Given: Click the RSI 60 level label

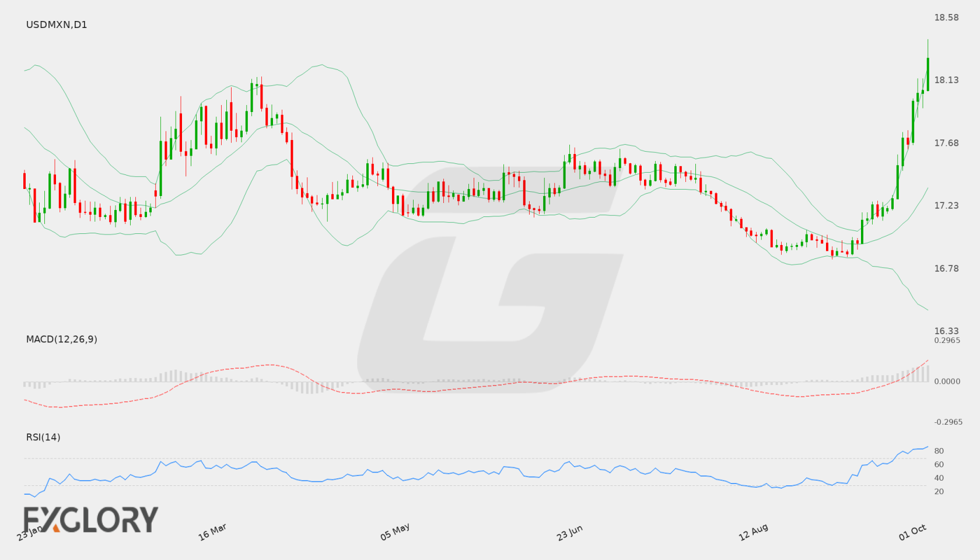Looking at the screenshot, I should [939, 464].
